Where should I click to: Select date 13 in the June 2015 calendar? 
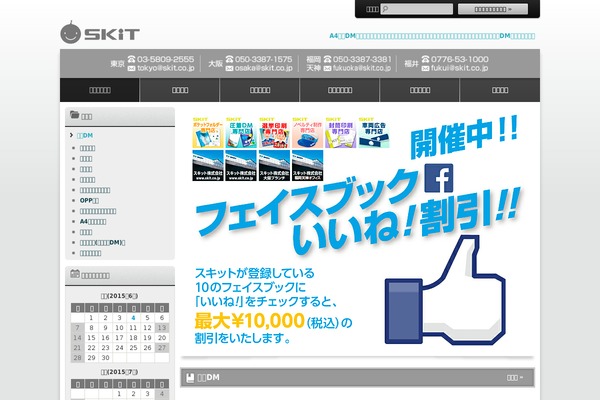tap(162, 328)
